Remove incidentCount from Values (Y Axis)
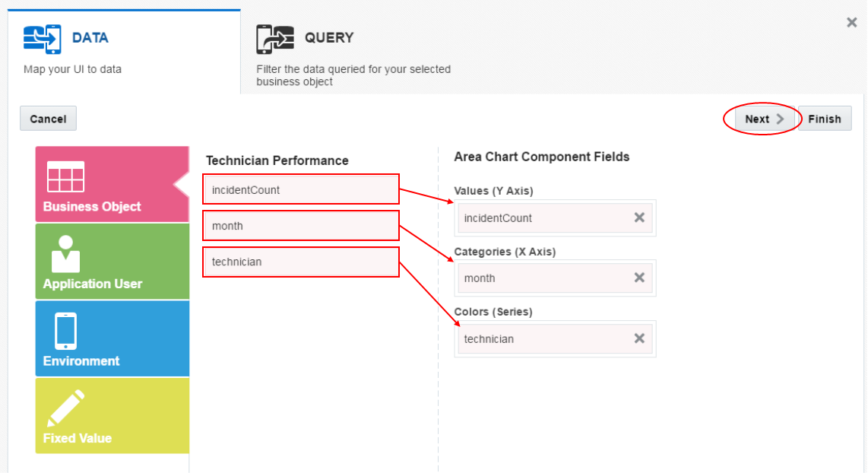This screenshot has width=868, height=473. click(639, 218)
